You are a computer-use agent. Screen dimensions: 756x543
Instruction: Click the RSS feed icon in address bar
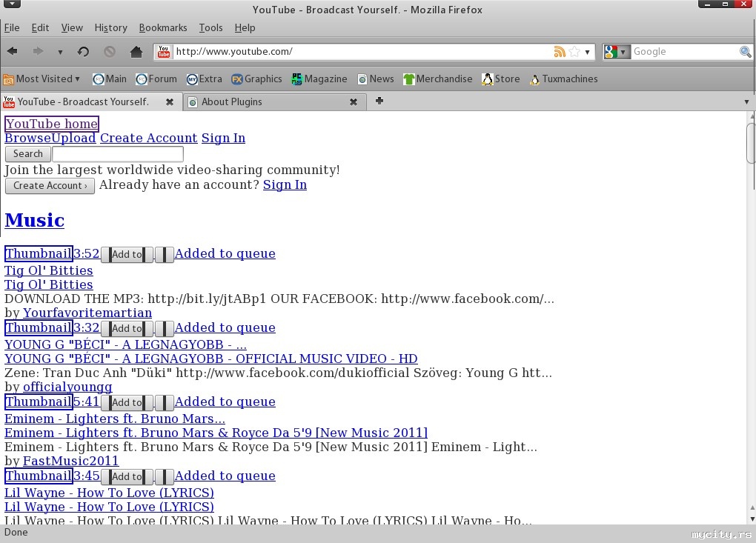560,52
